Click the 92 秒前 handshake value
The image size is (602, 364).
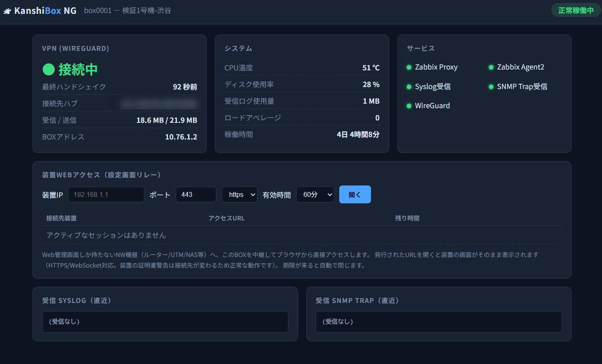coord(185,87)
